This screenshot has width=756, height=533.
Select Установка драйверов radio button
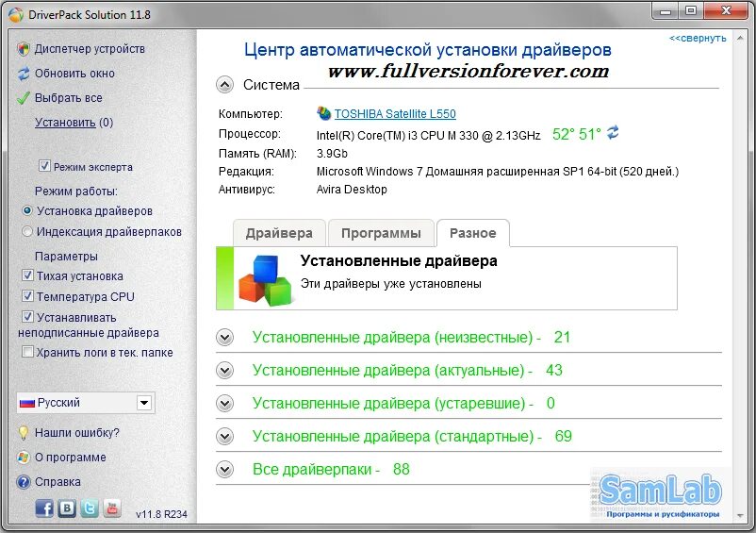point(27,210)
